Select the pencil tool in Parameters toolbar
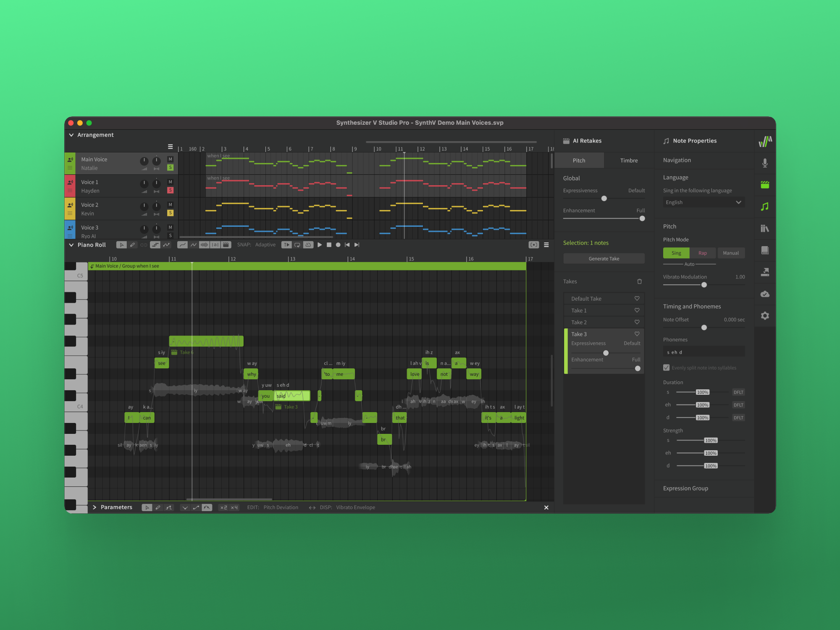 click(x=157, y=507)
